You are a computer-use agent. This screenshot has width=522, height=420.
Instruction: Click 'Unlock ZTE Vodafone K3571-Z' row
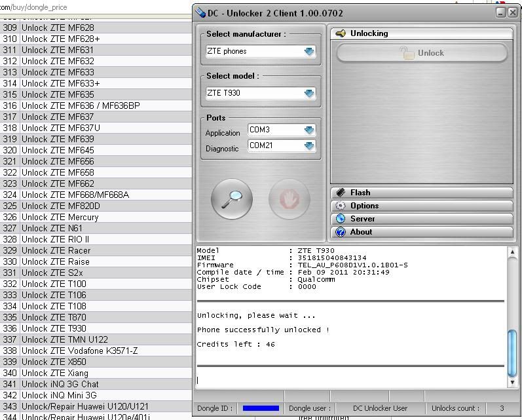point(96,351)
